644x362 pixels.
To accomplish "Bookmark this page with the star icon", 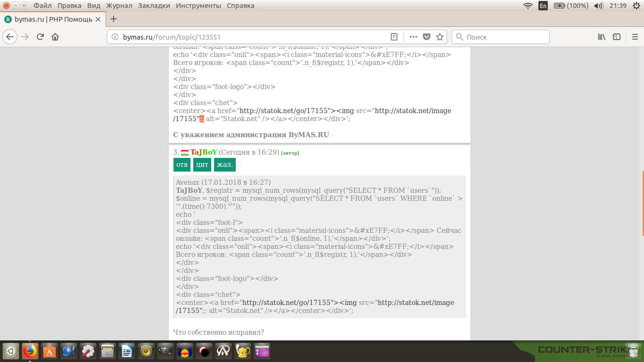I will pyautogui.click(x=440, y=37).
